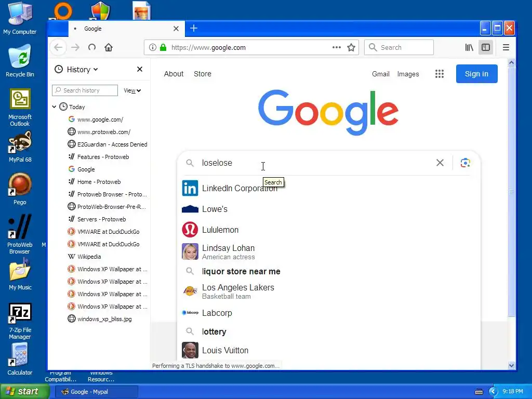
Task: Pick the Louis Vuitton suggestion
Action: coord(328,350)
